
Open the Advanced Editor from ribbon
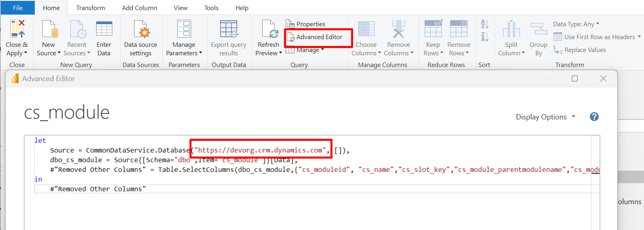[x=319, y=37]
